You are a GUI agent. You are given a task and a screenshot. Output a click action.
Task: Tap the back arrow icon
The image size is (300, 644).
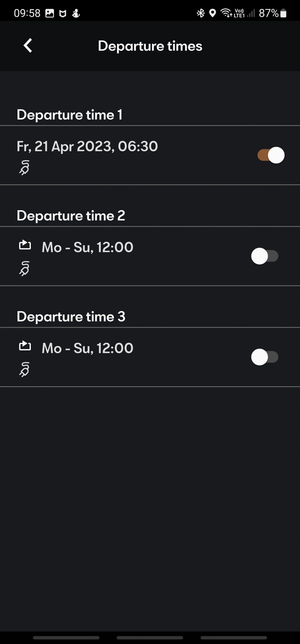tap(28, 46)
